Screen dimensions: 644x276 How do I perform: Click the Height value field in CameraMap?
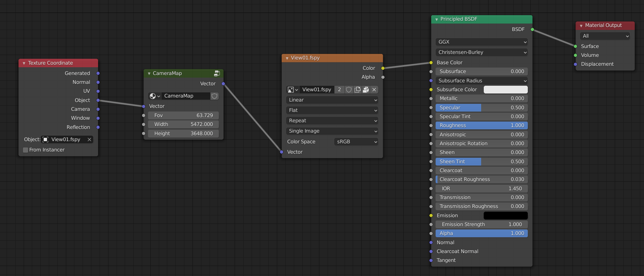183,134
